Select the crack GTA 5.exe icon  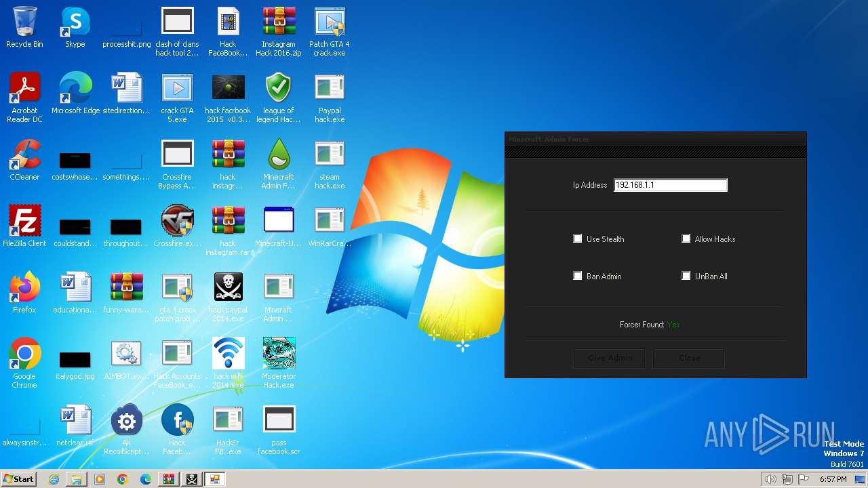177,98
